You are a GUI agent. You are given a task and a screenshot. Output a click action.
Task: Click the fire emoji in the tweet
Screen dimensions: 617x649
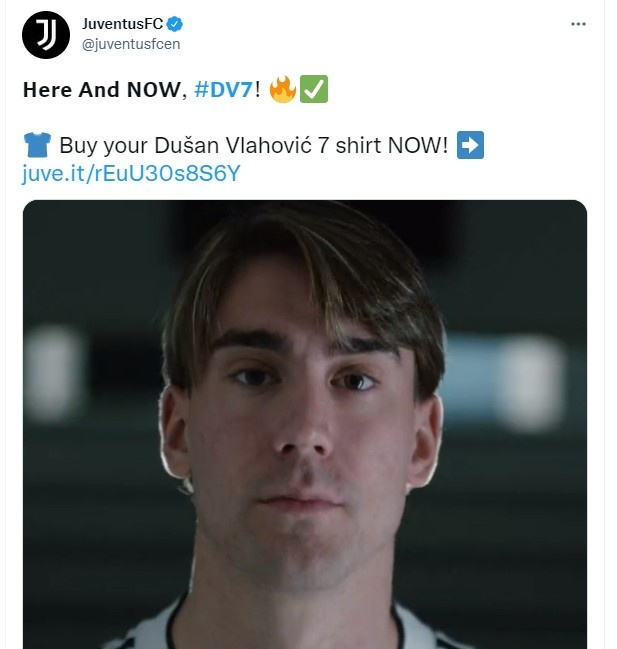[283, 89]
